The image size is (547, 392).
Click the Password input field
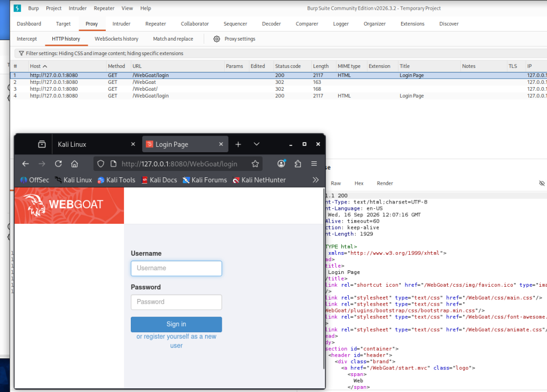pos(176,302)
